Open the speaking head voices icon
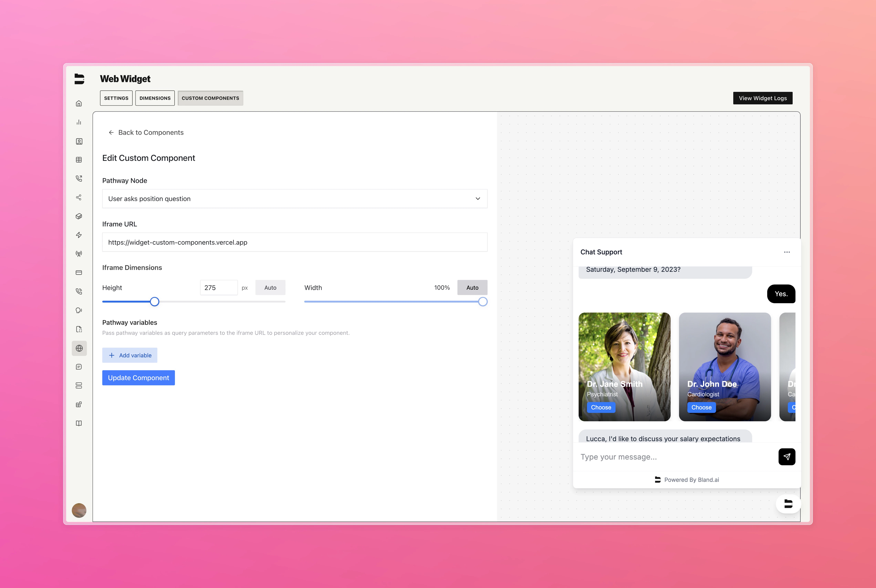Image resolution: width=876 pixels, height=588 pixels. click(79, 311)
